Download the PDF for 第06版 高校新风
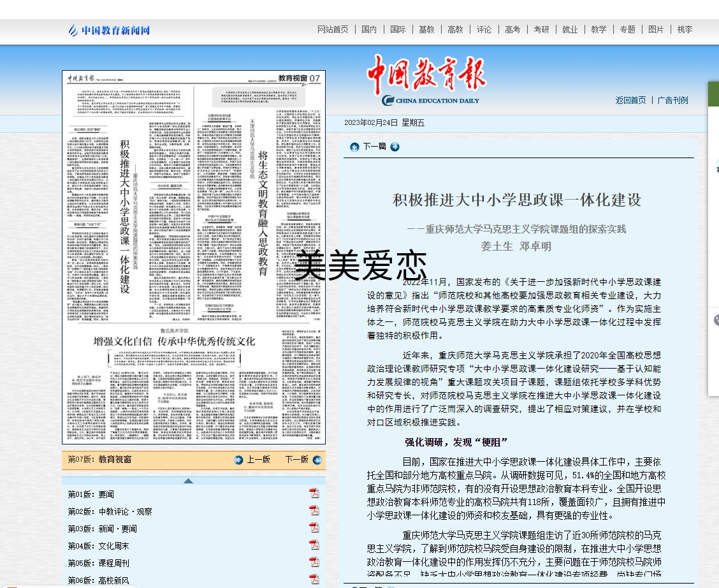Viewport: 719px width, 588px height. click(x=314, y=579)
